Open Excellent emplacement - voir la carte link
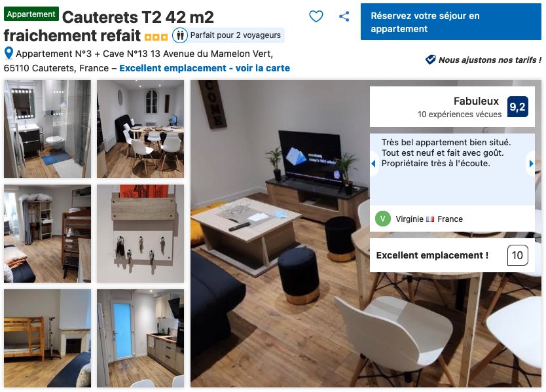The width and height of the screenshot is (546, 392). point(204,68)
